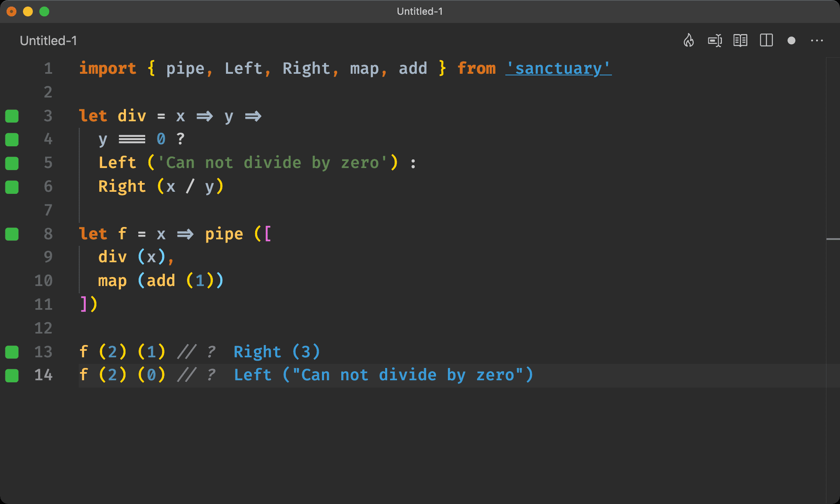Click the inline result 'Left ("Can not divide by zero")'

point(383,375)
